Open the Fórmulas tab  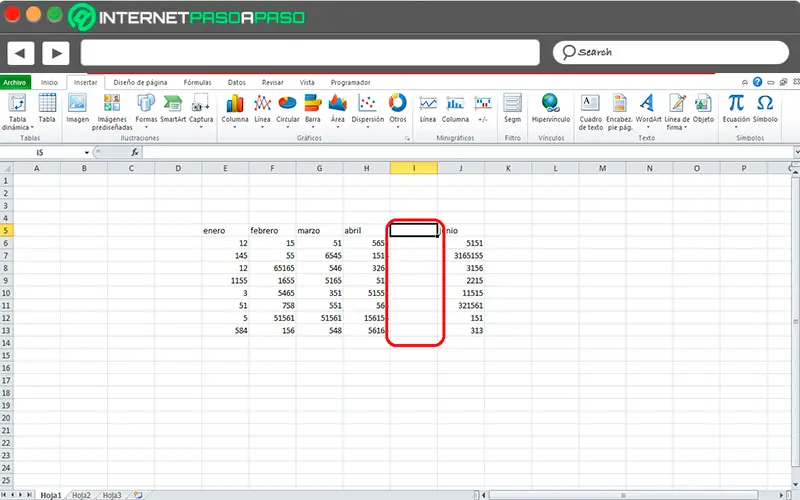[197, 82]
